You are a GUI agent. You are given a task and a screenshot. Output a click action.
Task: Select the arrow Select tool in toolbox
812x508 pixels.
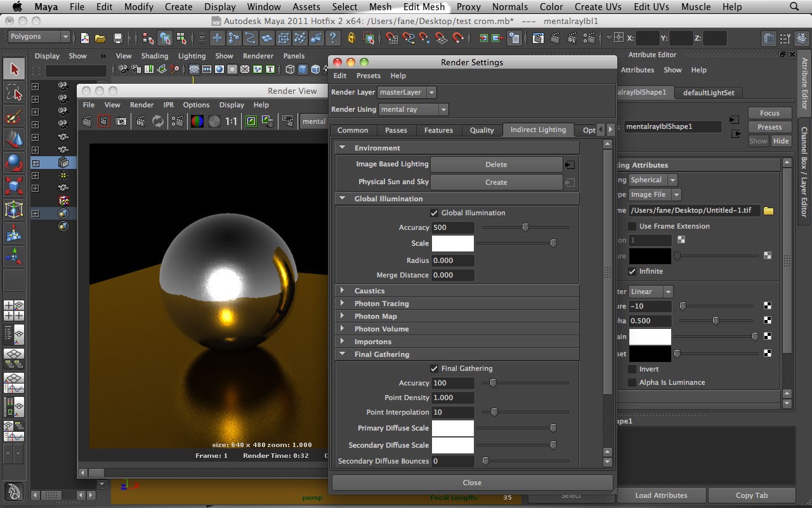tap(14, 69)
